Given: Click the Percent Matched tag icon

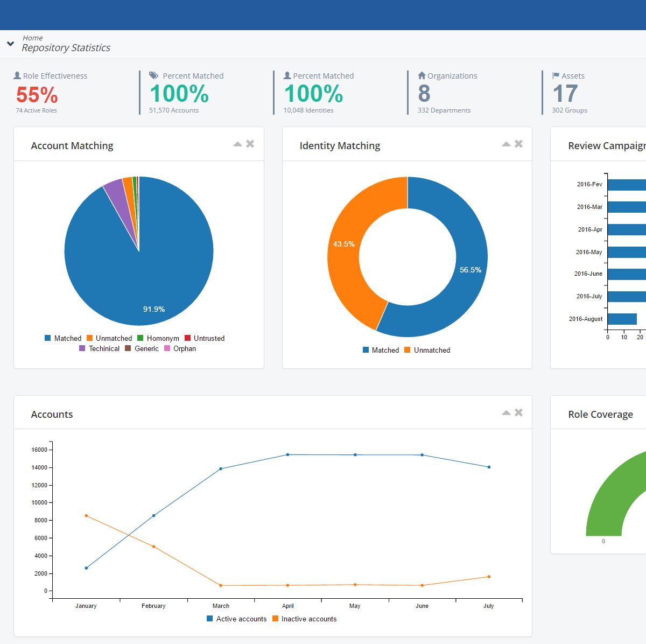Looking at the screenshot, I should pyautogui.click(x=153, y=75).
